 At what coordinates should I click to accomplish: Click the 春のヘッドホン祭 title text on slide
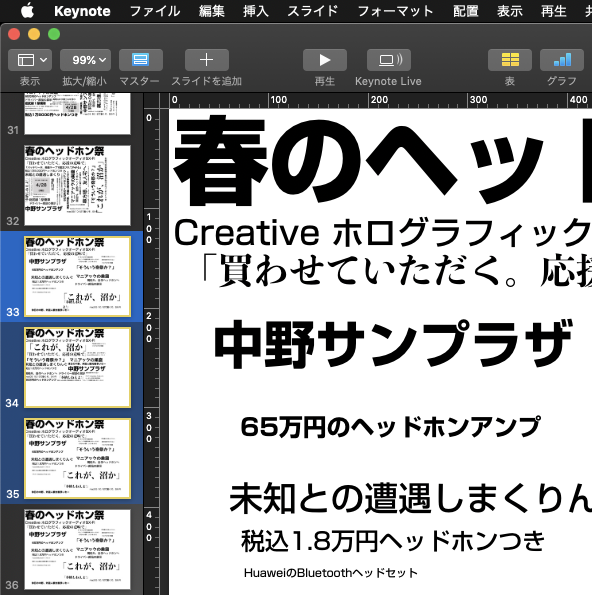point(382,161)
